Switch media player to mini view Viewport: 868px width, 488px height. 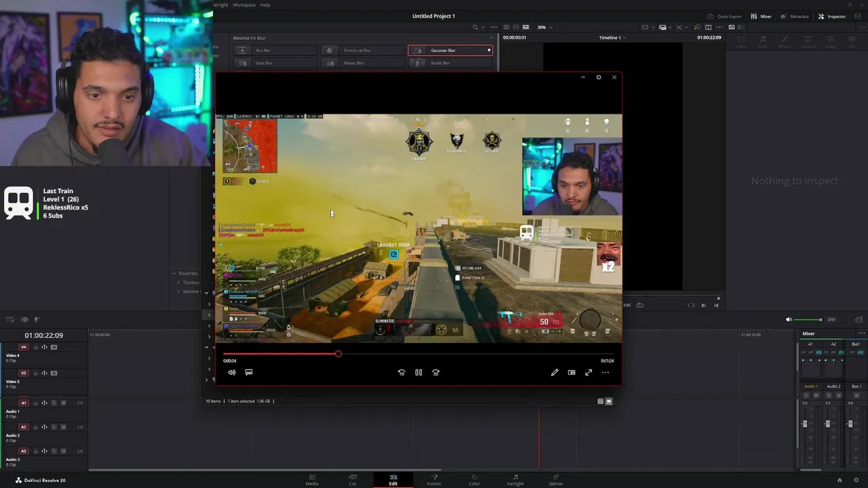(x=572, y=372)
